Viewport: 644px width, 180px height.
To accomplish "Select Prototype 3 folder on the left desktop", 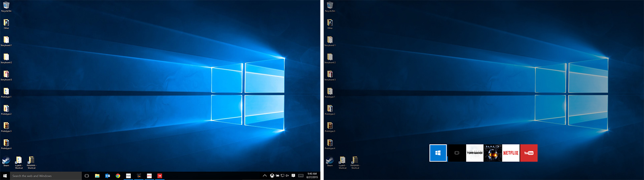I will tap(6, 128).
